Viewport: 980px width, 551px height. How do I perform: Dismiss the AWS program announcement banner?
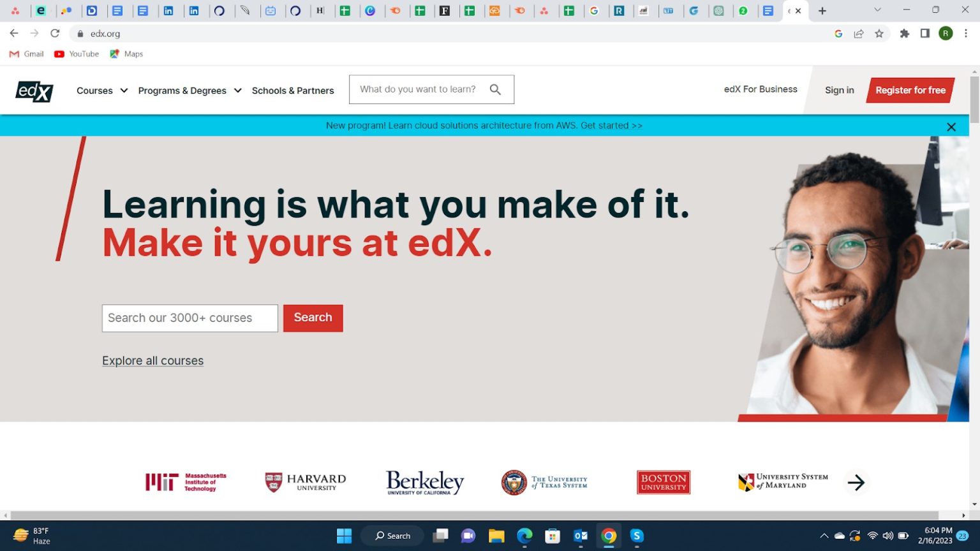(x=951, y=127)
